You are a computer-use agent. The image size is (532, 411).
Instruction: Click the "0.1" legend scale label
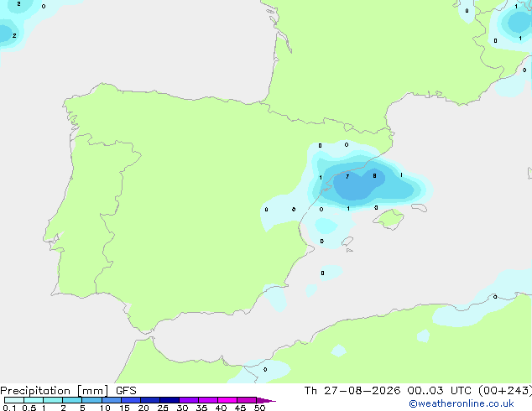[9, 408]
